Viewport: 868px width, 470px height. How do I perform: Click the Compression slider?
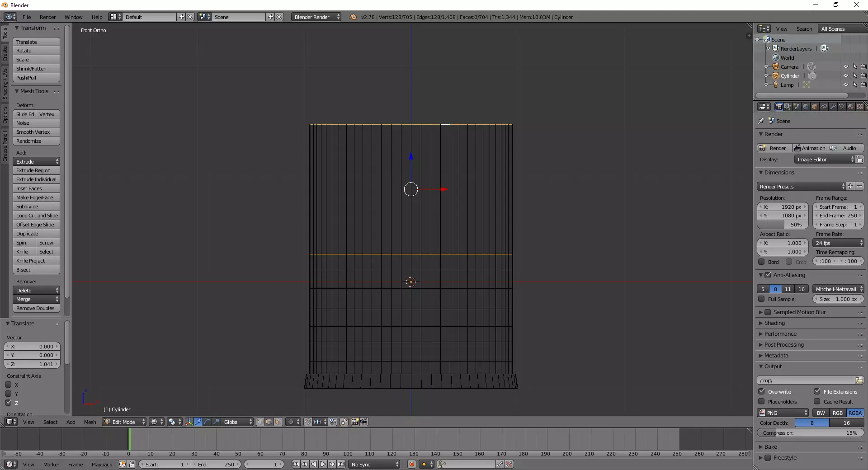810,433
